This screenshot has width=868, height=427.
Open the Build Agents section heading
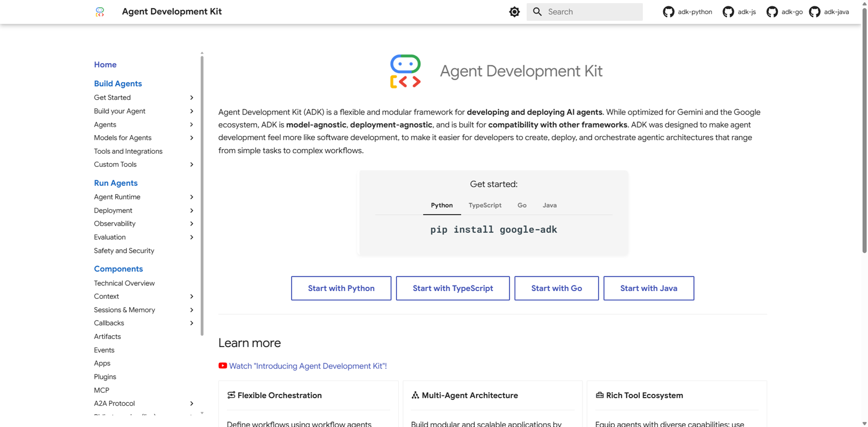tap(118, 84)
